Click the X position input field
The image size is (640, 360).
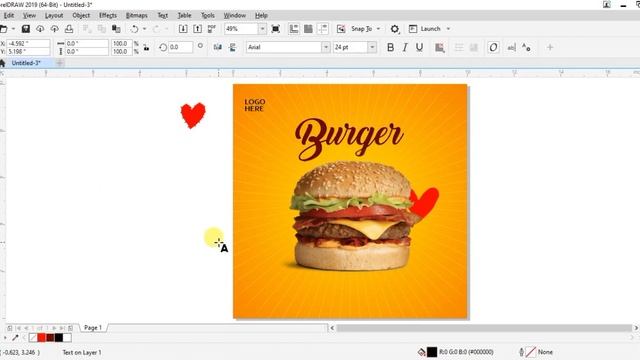tap(28, 43)
